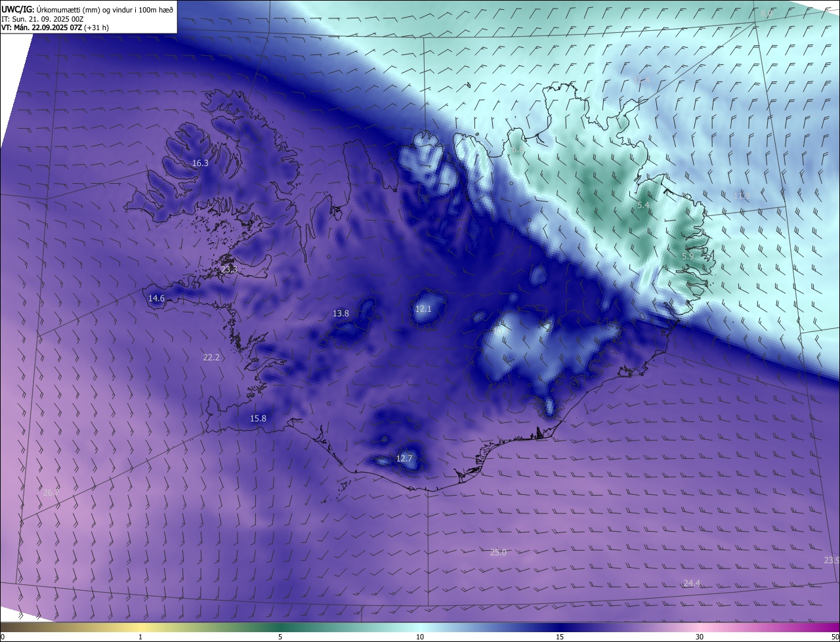
Task: Click the 13.8 value label on the map
Action: [341, 314]
